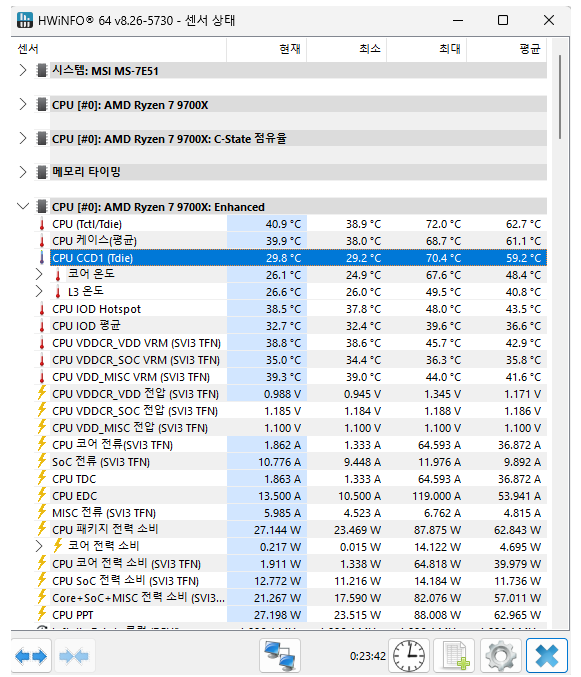Select the CPU 케이스(평균) row
581x677 pixels.
coord(290,241)
